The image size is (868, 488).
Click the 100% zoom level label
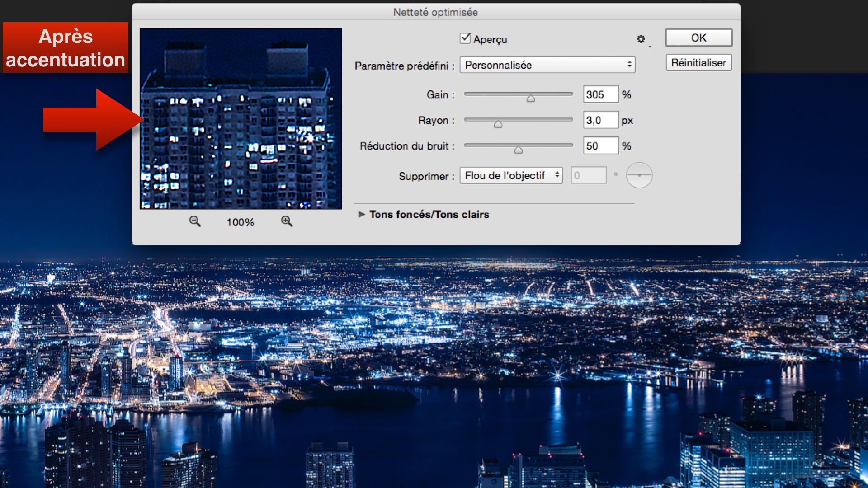(x=240, y=222)
